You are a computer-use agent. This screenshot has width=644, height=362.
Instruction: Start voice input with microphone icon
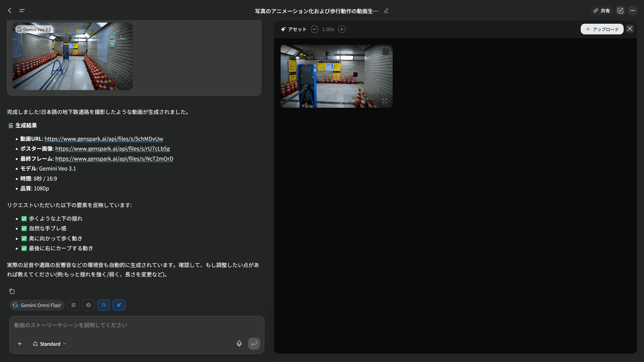239,344
